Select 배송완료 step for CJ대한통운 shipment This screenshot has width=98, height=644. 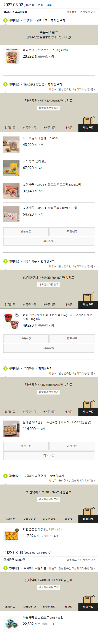pyautogui.click(x=88, y=305)
